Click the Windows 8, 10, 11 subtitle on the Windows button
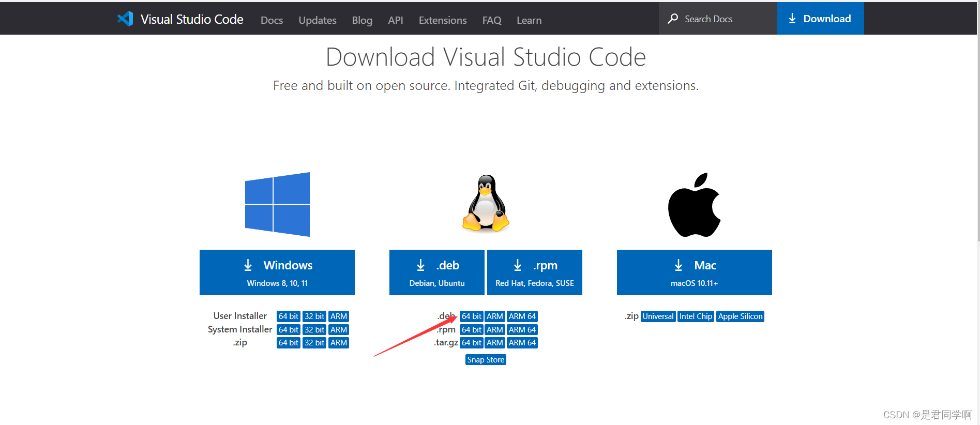 click(277, 283)
